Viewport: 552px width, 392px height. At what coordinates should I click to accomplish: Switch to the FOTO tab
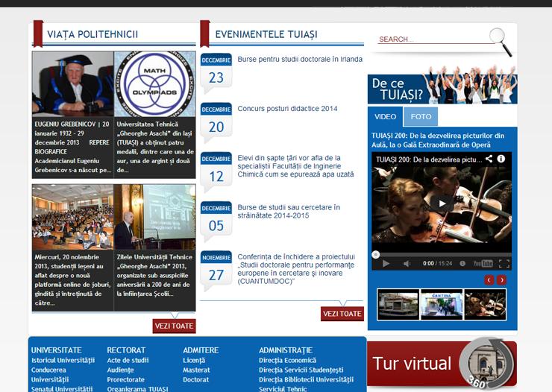click(x=421, y=117)
